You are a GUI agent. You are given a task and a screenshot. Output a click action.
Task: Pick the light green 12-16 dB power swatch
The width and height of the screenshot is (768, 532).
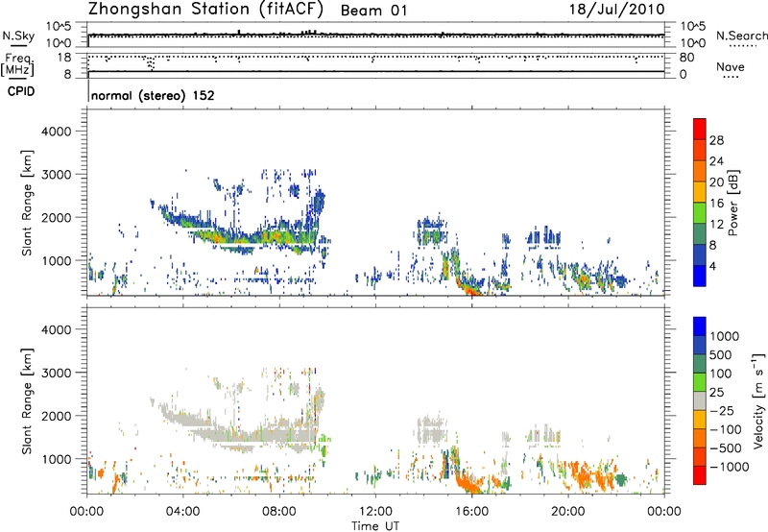(700, 213)
